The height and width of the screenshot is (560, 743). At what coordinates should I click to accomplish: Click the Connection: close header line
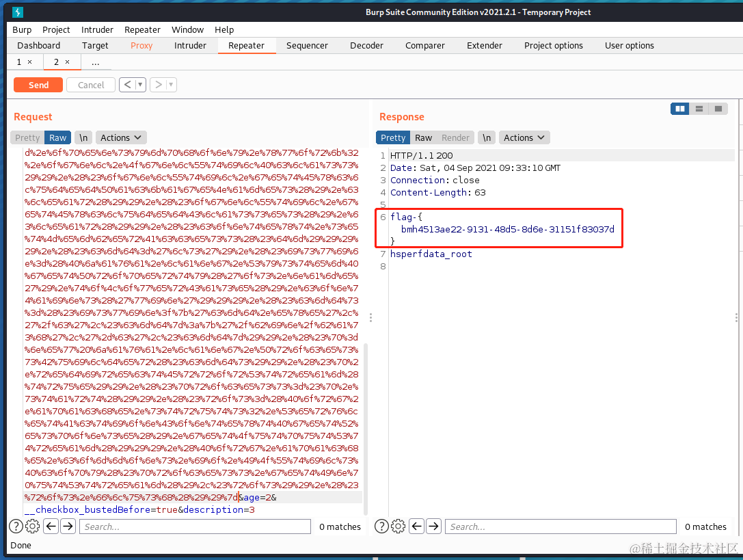pyautogui.click(x=435, y=181)
